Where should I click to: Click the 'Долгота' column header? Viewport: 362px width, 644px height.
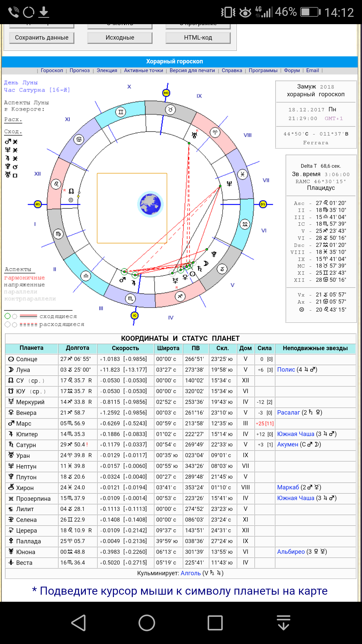click(x=77, y=348)
